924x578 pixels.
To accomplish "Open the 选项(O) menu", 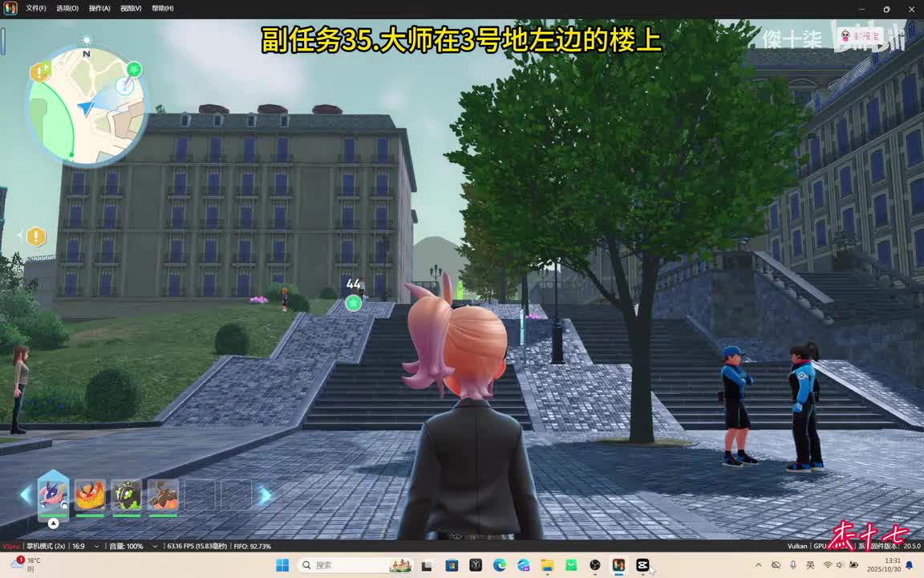I will click(x=67, y=8).
